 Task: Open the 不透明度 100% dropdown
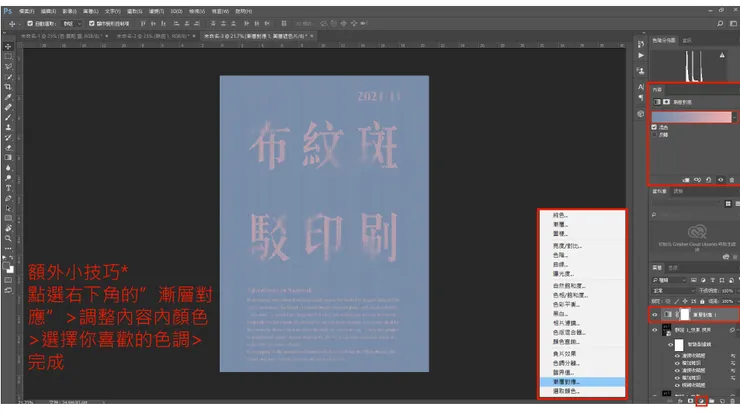(737, 291)
